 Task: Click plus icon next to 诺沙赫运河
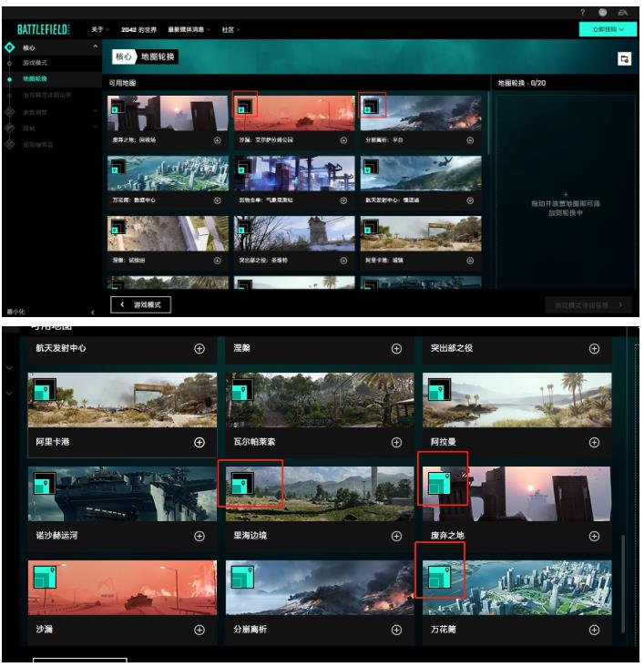(199, 536)
